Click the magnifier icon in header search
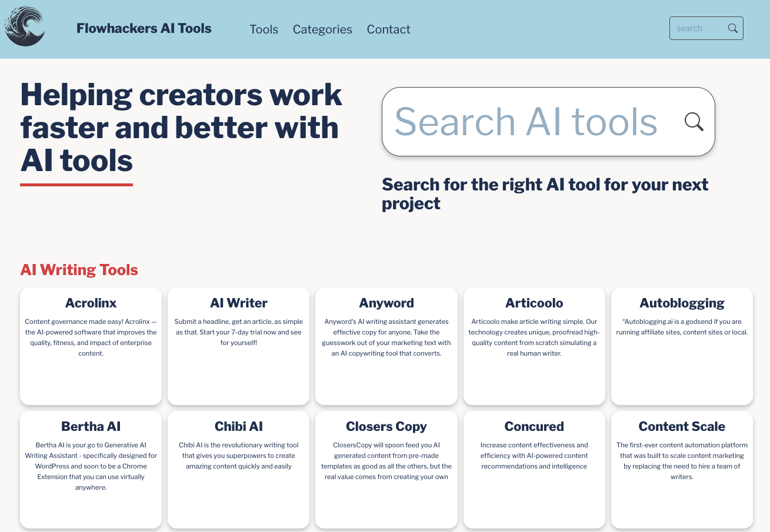The height and width of the screenshot is (532, 770). point(732,28)
